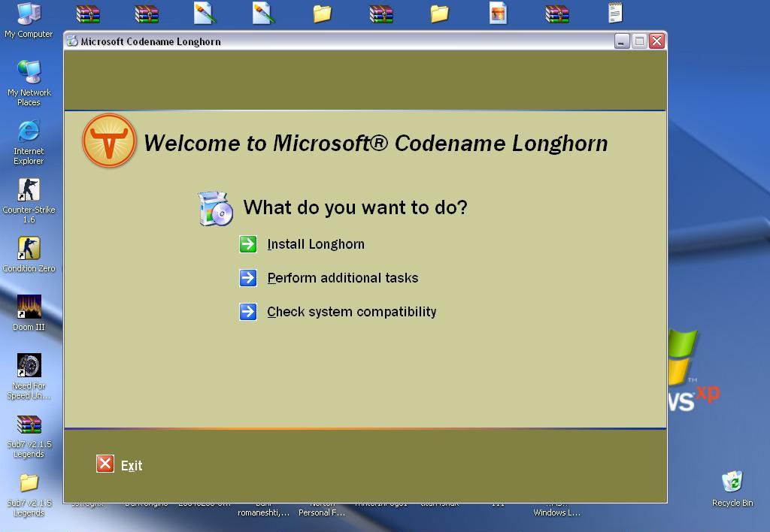Select the notepad text document icon on desktop
Image resolution: width=770 pixels, height=532 pixels.
615,13
